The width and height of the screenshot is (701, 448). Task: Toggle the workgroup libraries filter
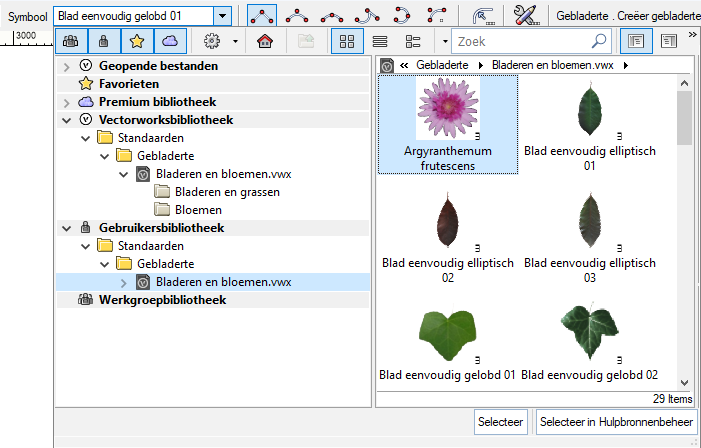tap(72, 41)
